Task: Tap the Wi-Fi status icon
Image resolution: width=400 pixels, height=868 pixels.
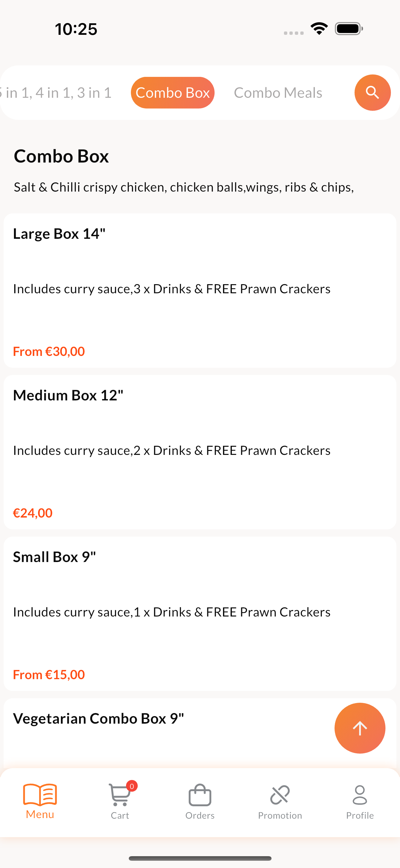Action: [x=319, y=28]
